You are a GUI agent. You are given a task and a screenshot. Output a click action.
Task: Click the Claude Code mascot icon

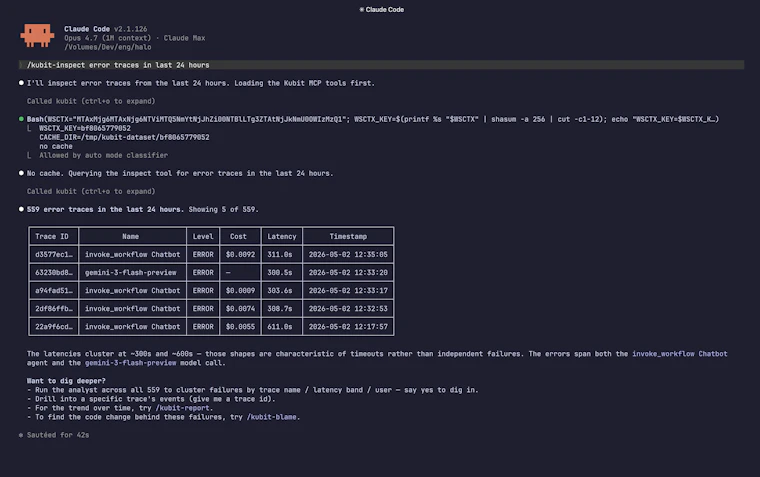pos(37,35)
